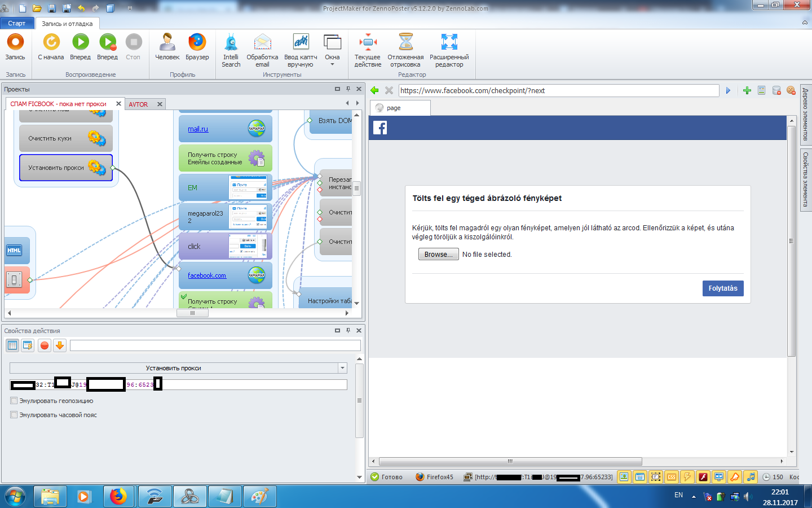Start recording with the Запись button
The width and height of the screenshot is (812, 508).
tap(15, 47)
